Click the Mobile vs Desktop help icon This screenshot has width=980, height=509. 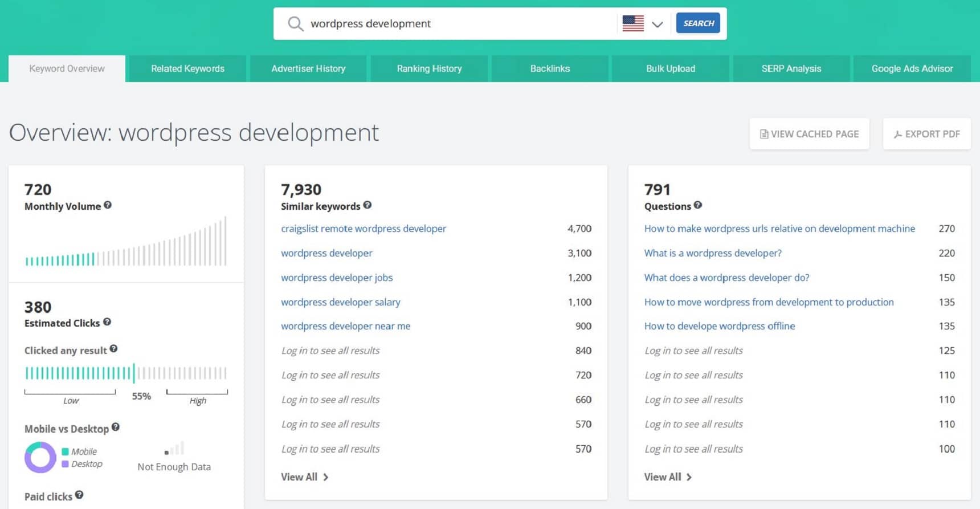[x=116, y=427]
